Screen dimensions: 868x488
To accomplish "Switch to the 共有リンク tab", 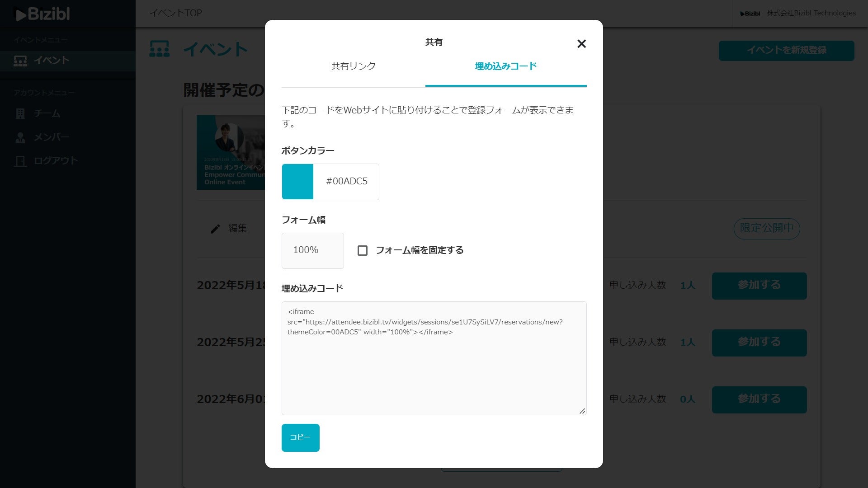I will point(353,66).
